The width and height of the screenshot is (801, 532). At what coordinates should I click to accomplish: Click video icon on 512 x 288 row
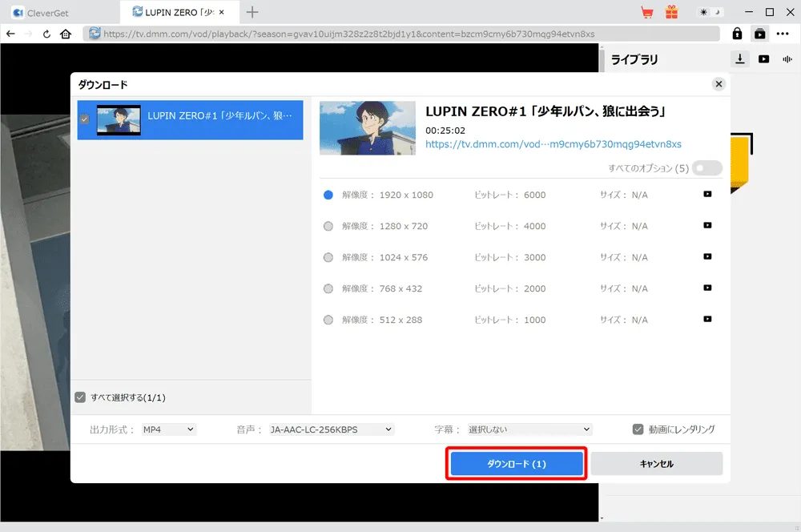[x=707, y=319]
